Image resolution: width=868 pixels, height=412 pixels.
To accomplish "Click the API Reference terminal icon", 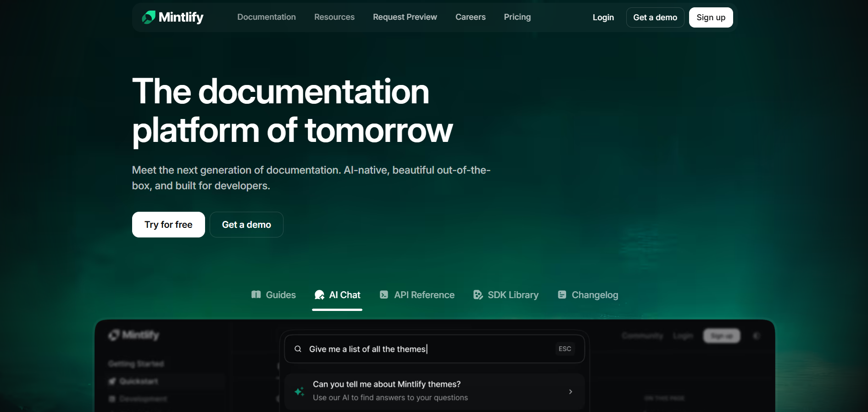I will [384, 295].
